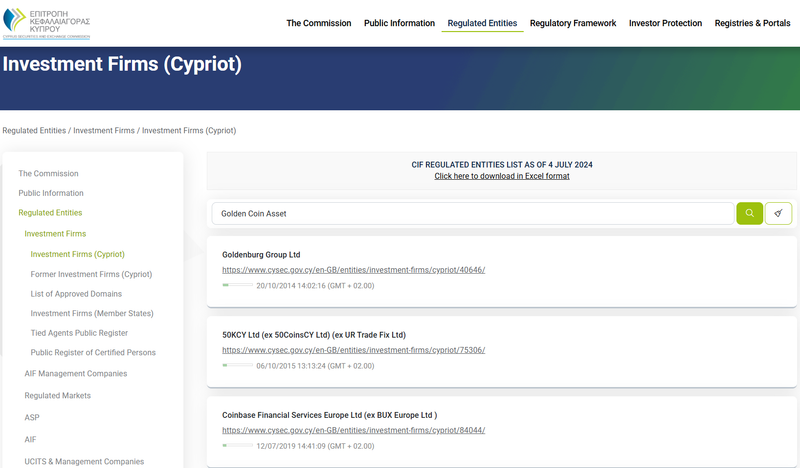Click Investment Firms (Cypriot) breadcrumb

pyautogui.click(x=189, y=131)
